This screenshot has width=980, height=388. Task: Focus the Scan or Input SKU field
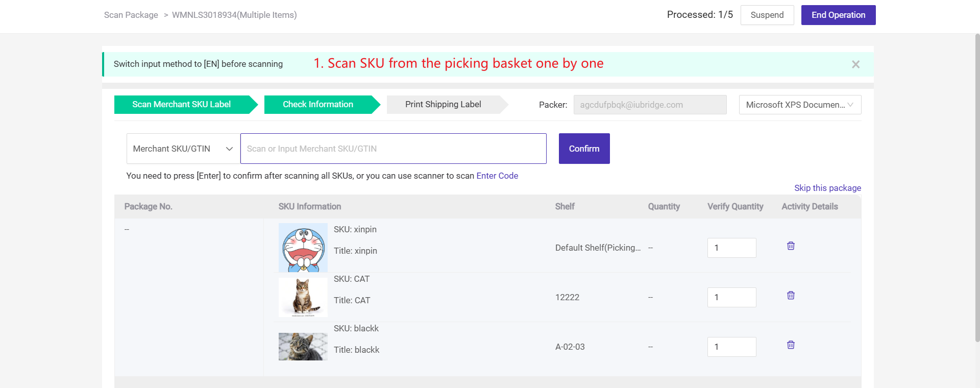point(393,149)
